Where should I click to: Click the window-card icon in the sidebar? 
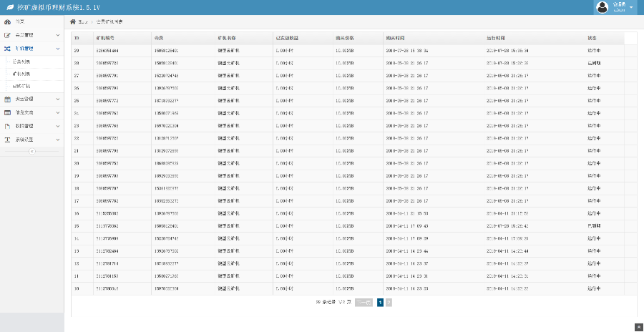pyautogui.click(x=7, y=112)
